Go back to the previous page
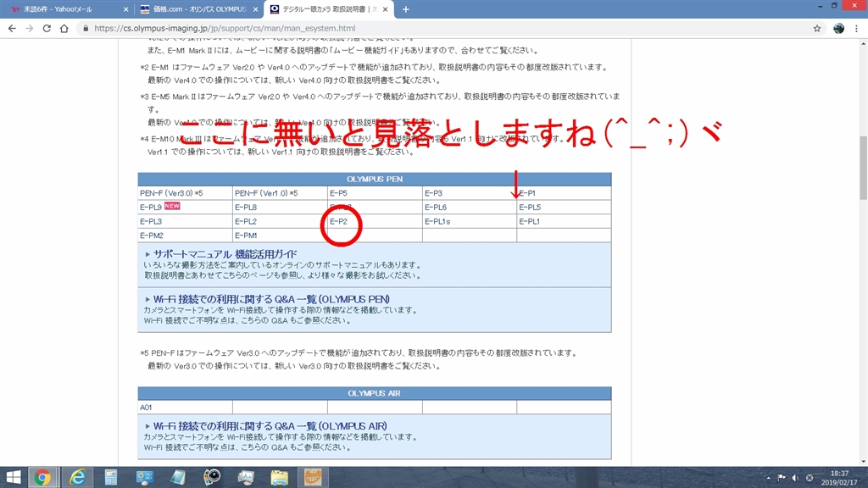This screenshot has height=488, width=868. pos(12,28)
